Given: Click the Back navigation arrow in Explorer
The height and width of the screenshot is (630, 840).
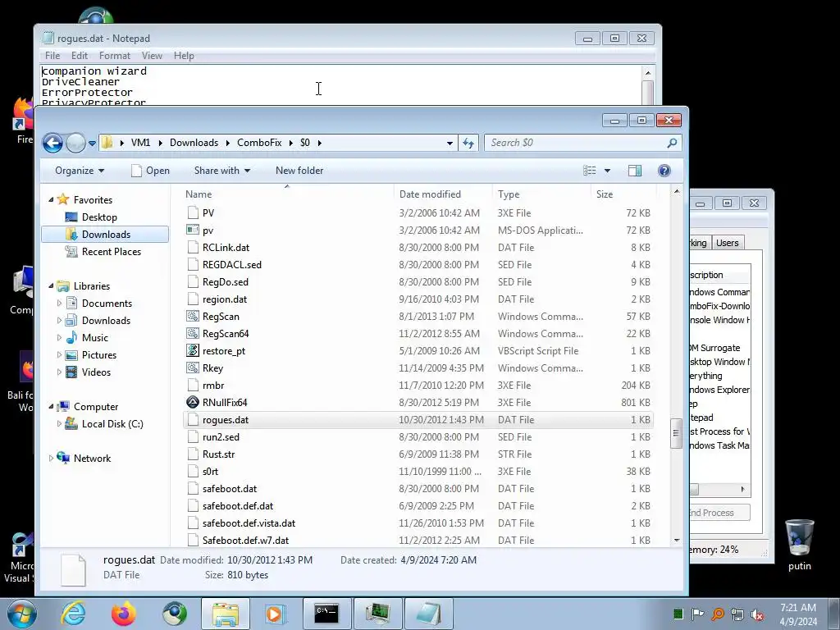Looking at the screenshot, I should click(x=52, y=143).
